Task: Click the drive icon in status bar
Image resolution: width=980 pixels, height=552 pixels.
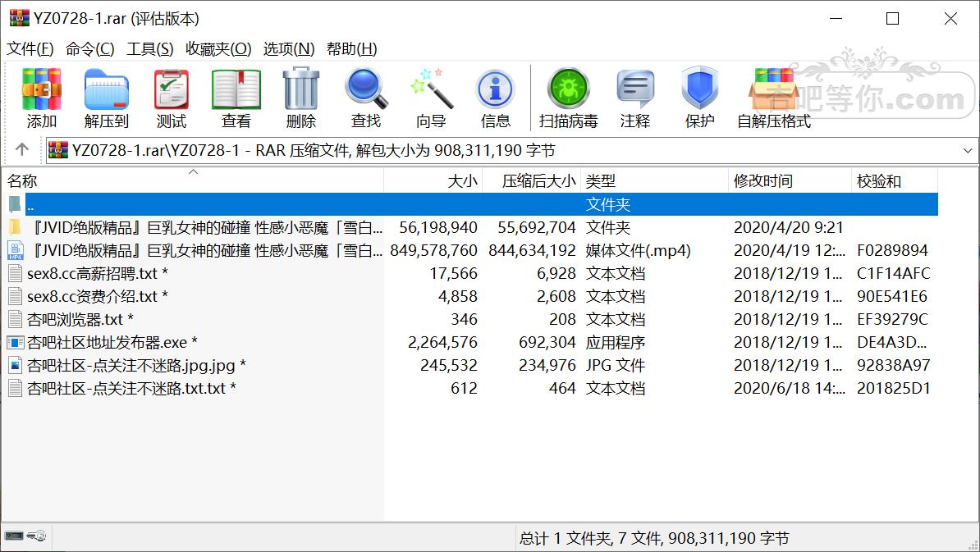Action: point(14,536)
